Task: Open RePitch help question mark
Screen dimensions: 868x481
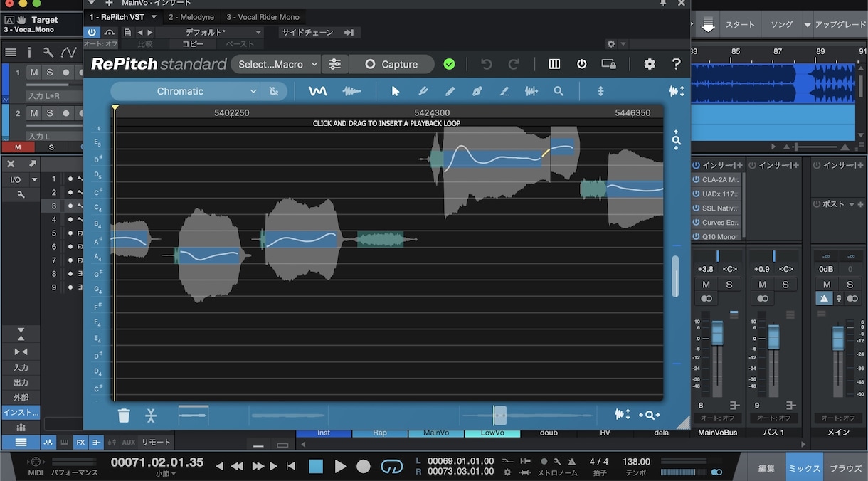Action: point(676,64)
